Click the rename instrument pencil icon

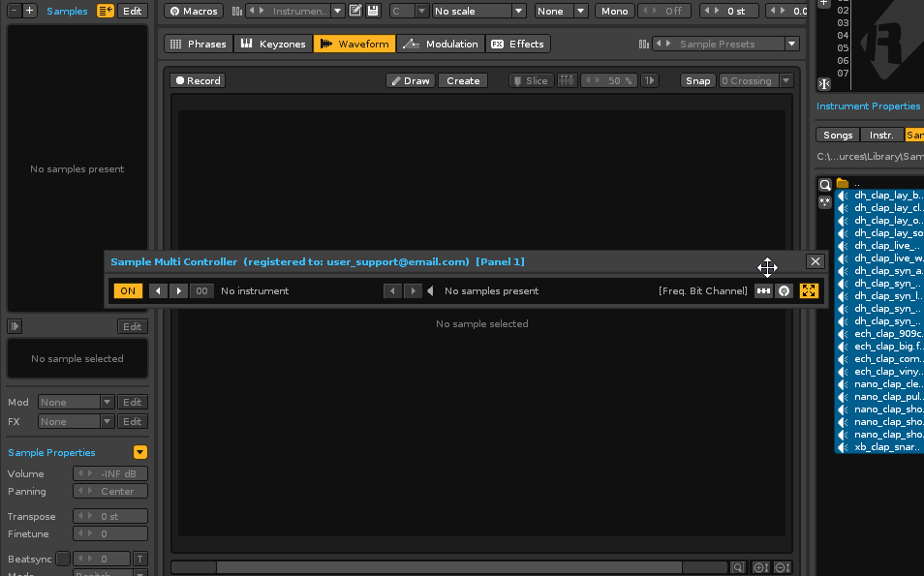coord(355,11)
